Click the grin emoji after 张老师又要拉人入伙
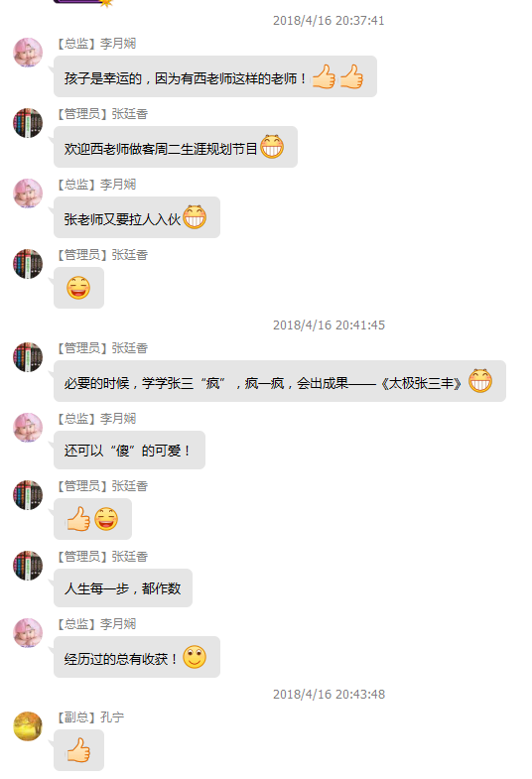This screenshot has height=779, width=532. coord(195,217)
